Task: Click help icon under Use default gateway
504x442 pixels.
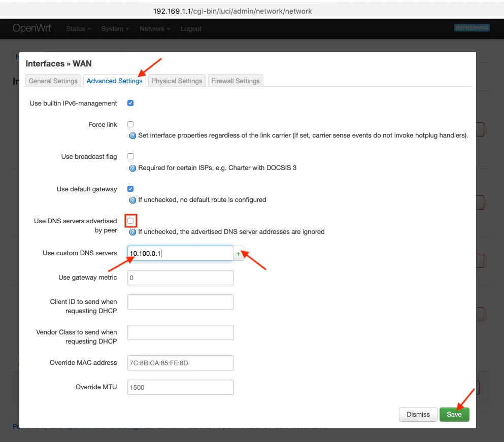Action: [x=133, y=200]
